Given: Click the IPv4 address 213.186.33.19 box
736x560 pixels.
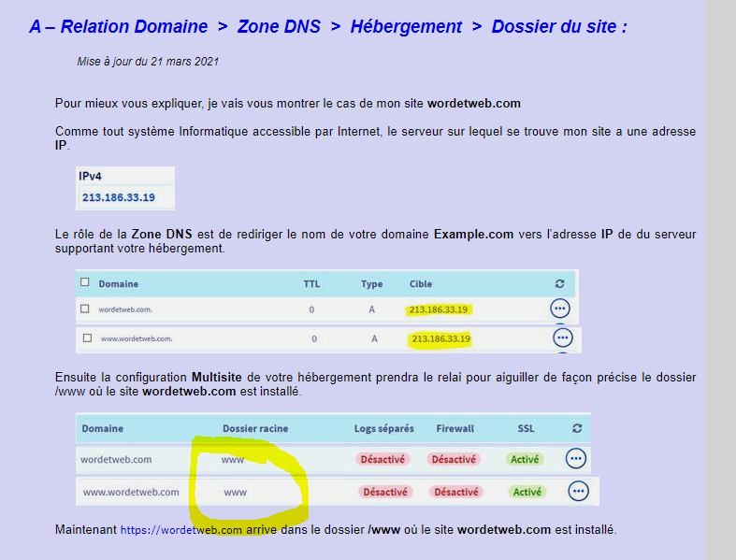Looking at the screenshot, I should tap(119, 198).
